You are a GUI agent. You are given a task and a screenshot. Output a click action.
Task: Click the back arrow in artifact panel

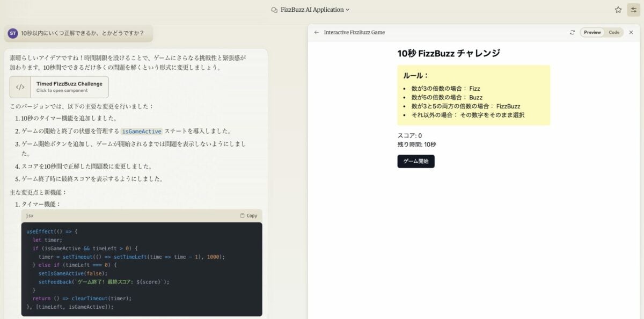tap(317, 32)
